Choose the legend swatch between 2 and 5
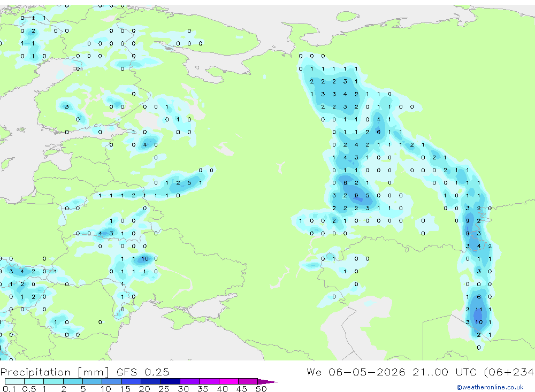535x392 pixels. 73,381
